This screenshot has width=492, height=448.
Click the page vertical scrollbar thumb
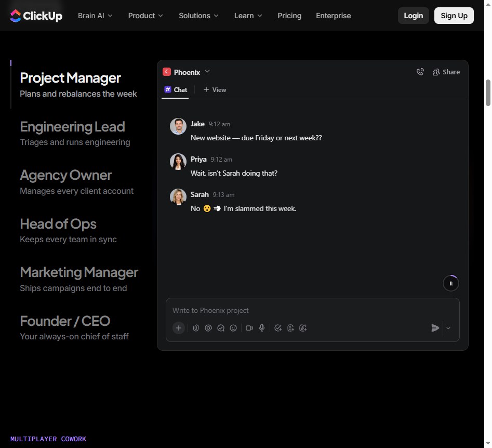488,93
